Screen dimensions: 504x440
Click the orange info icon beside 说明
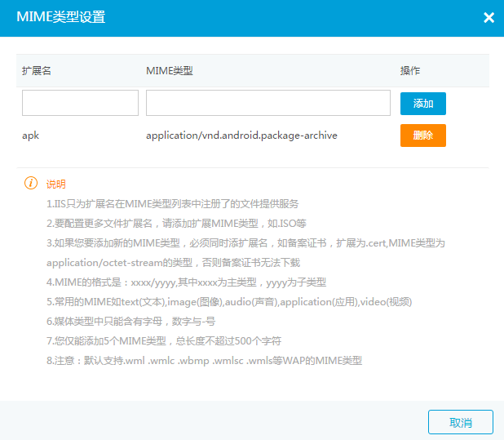coord(31,183)
